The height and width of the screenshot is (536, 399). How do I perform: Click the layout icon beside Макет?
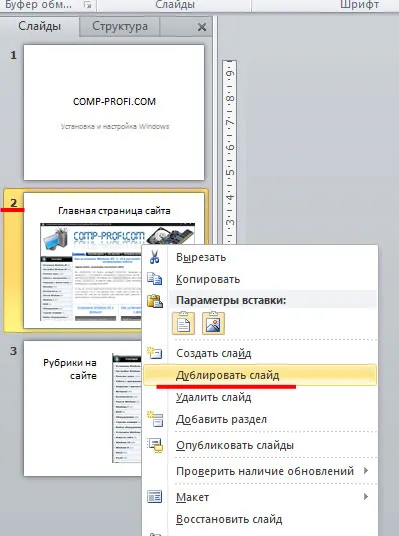click(155, 497)
